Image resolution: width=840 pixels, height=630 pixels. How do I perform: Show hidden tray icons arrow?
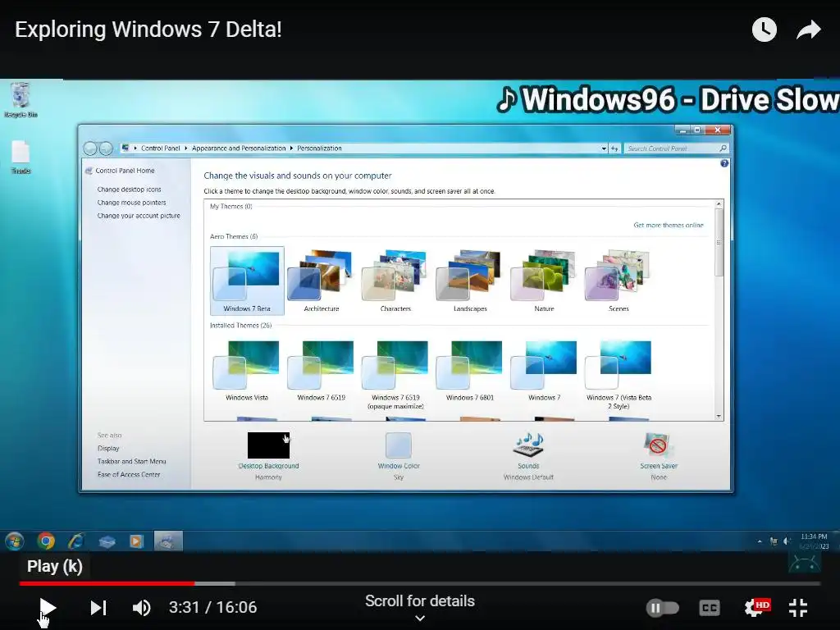[759, 541]
